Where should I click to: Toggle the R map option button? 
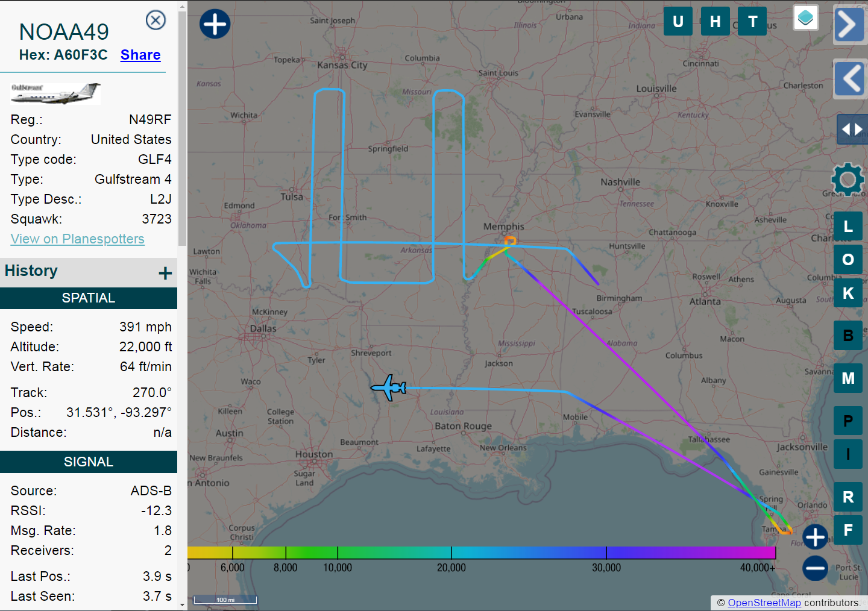tap(848, 497)
